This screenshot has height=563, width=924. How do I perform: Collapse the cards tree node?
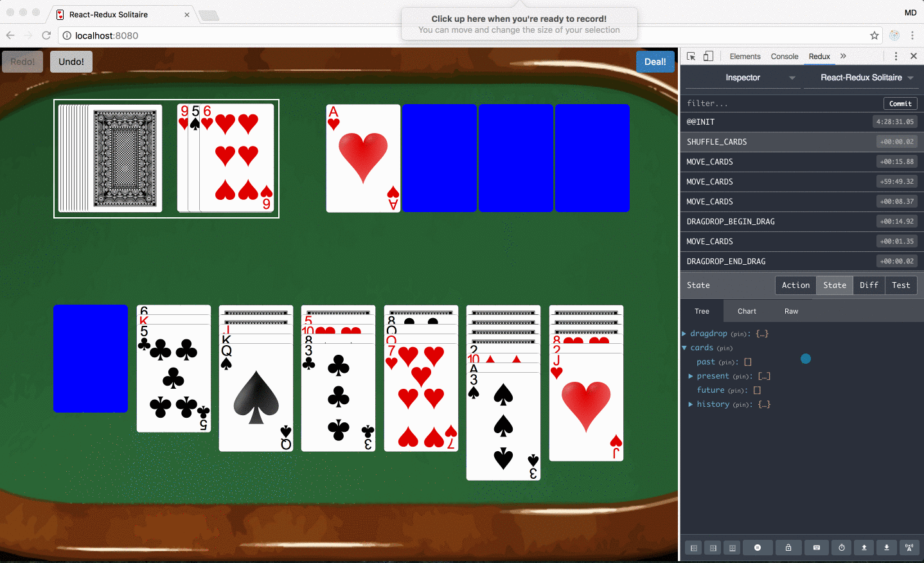684,348
